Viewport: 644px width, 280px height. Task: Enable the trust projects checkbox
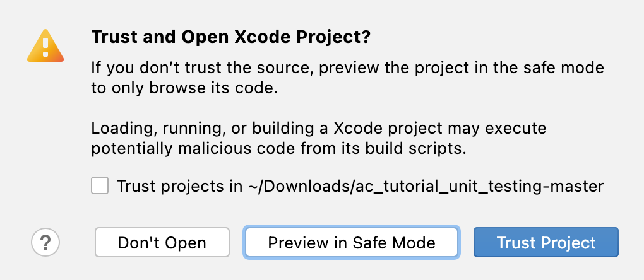click(100, 186)
